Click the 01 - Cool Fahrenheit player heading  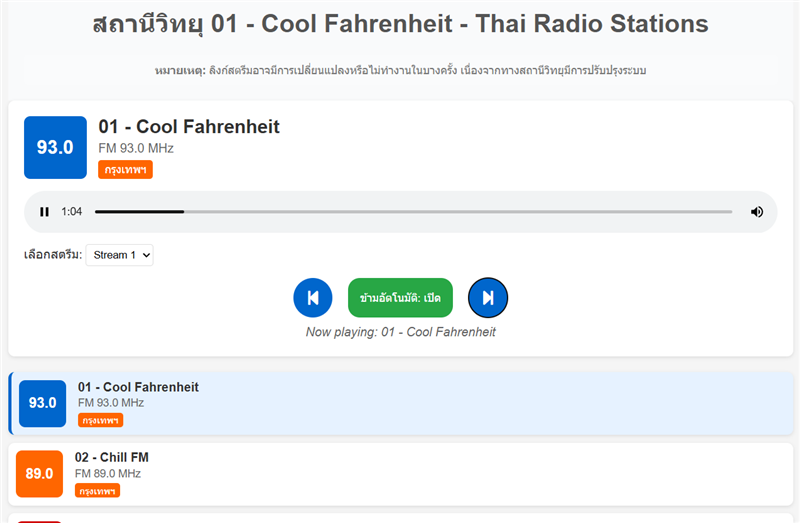[x=189, y=127]
